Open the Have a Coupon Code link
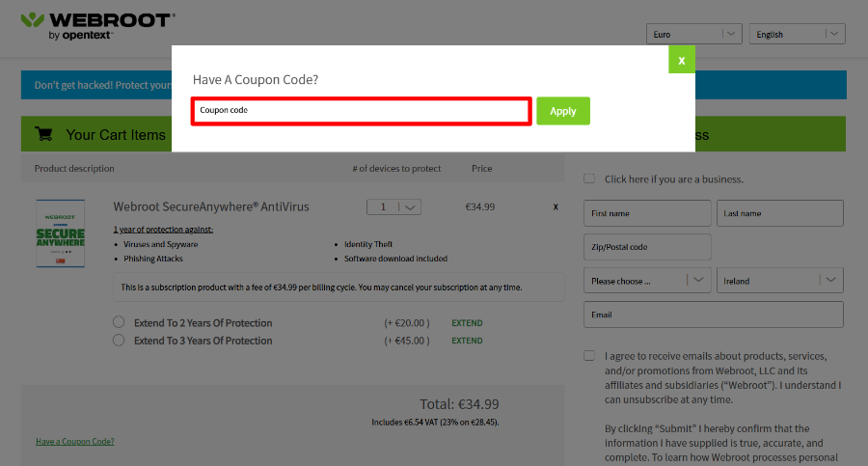This screenshot has height=466, width=868. pos(74,442)
